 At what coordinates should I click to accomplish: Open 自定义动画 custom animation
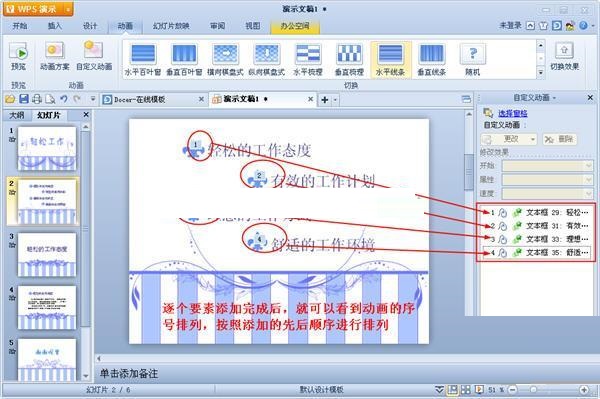(94, 56)
